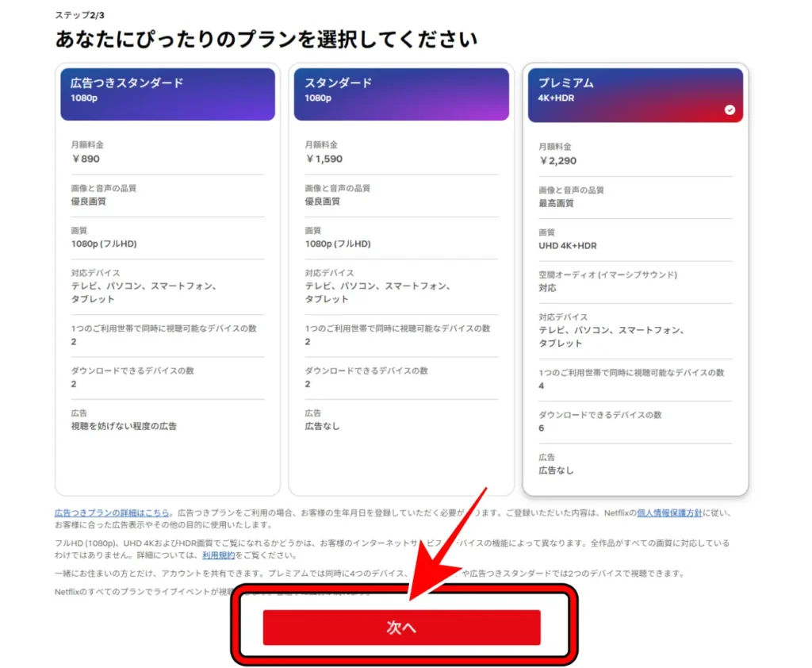The width and height of the screenshot is (812, 668).
Task: Click the ¥1,590 monthly price on スタンダード
Action: pyautogui.click(x=324, y=159)
